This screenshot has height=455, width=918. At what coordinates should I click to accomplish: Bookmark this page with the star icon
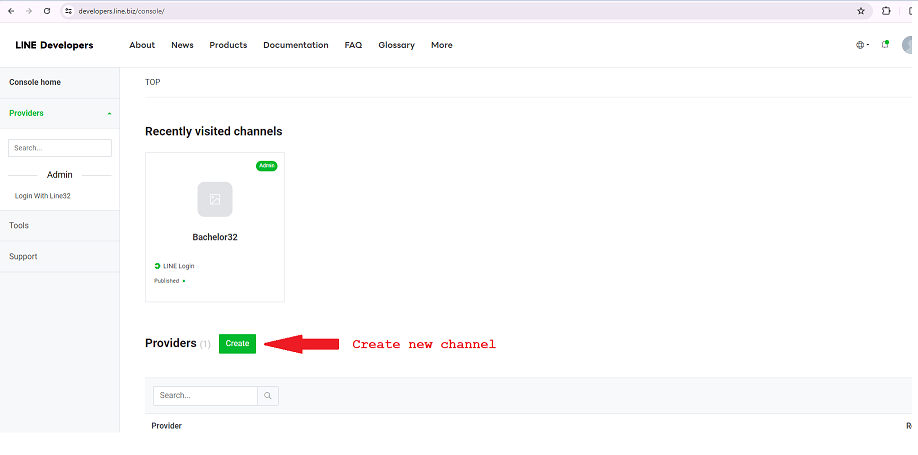[x=860, y=11]
